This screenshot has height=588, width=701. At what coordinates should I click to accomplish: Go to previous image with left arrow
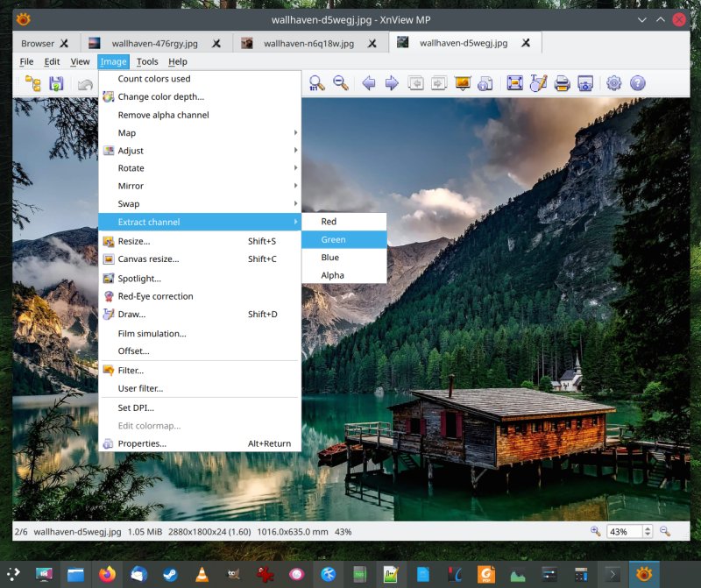click(369, 83)
